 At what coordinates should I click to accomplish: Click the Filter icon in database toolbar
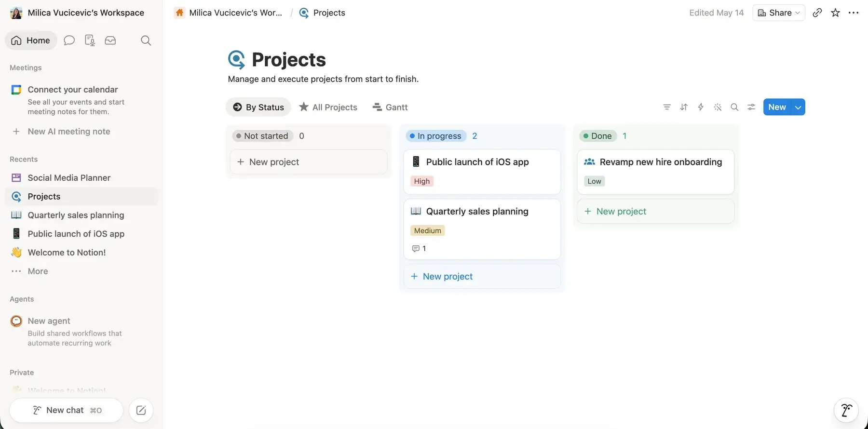[667, 107]
